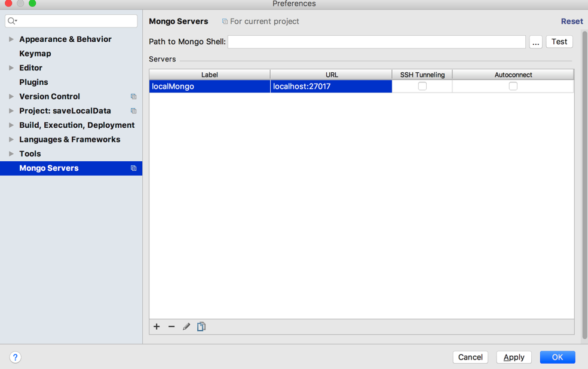Expand Project: saveLocalData section

11,110
